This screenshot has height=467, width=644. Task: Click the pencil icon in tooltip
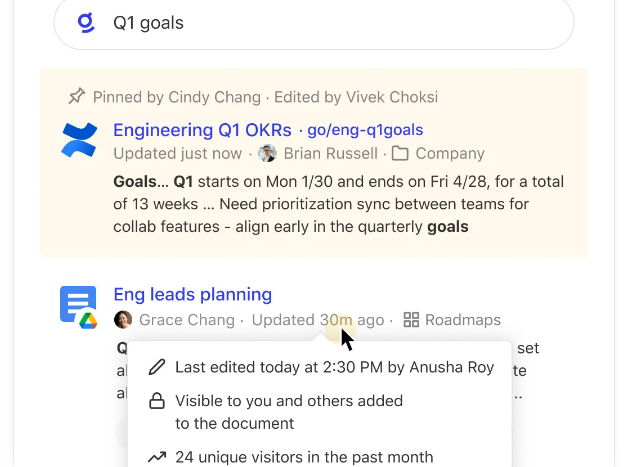coord(157,367)
